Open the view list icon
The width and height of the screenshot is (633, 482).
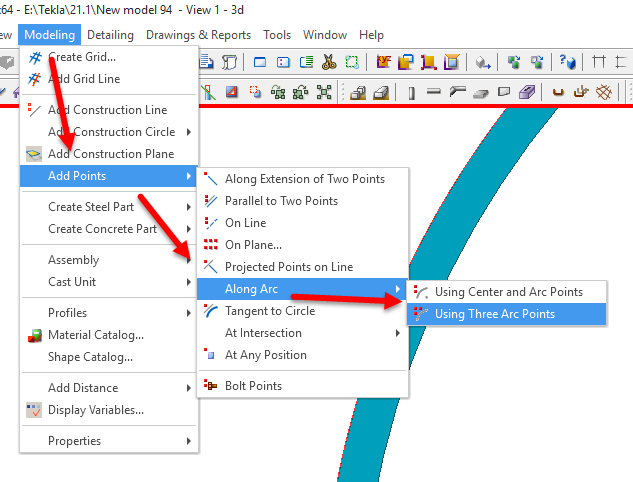[306, 62]
